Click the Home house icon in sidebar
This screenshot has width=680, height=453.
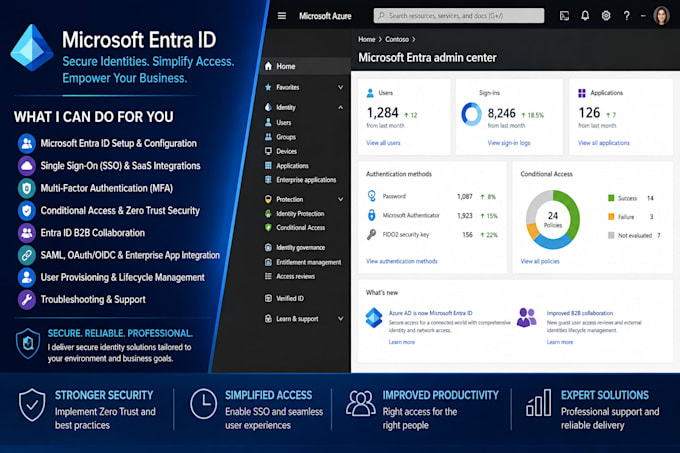point(268,66)
